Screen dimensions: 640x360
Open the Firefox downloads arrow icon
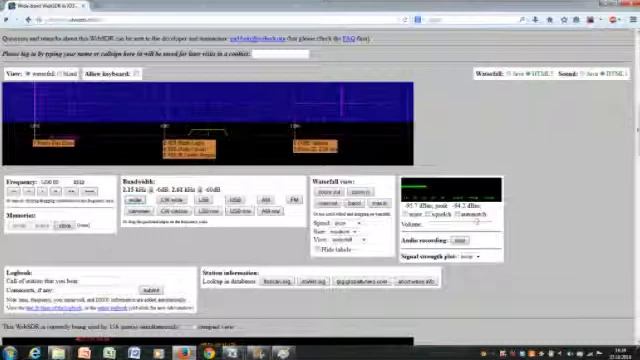coord(535,20)
